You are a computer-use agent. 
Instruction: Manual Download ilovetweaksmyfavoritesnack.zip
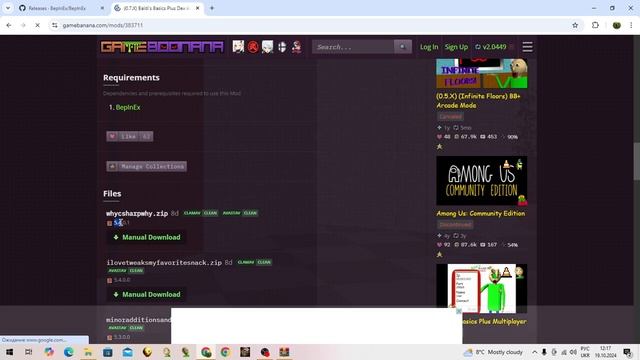point(147,294)
